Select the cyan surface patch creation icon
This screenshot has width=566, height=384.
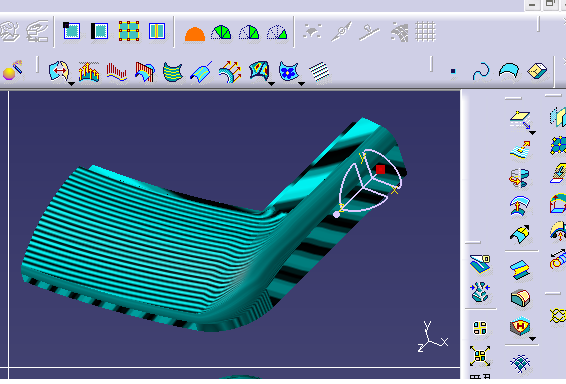pyautogui.click(x=509, y=71)
